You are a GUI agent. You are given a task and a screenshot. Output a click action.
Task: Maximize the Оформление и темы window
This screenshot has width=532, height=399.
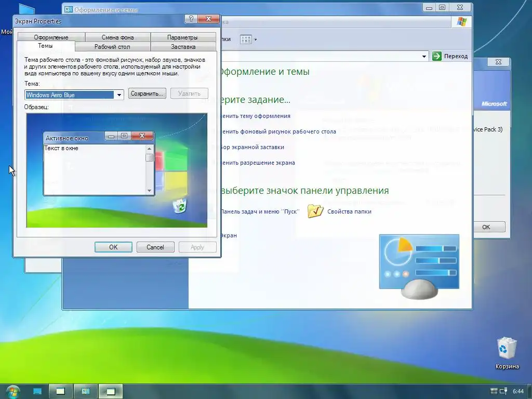(x=442, y=7)
